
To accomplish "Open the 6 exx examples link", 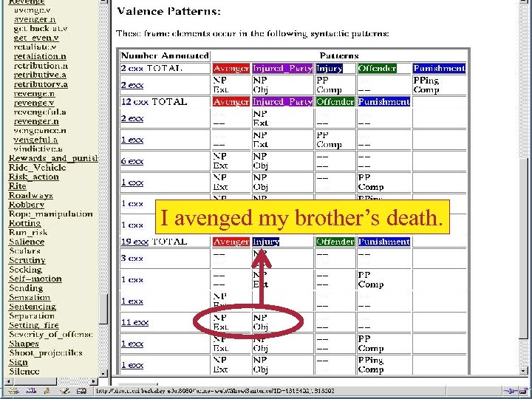I will click(132, 161).
